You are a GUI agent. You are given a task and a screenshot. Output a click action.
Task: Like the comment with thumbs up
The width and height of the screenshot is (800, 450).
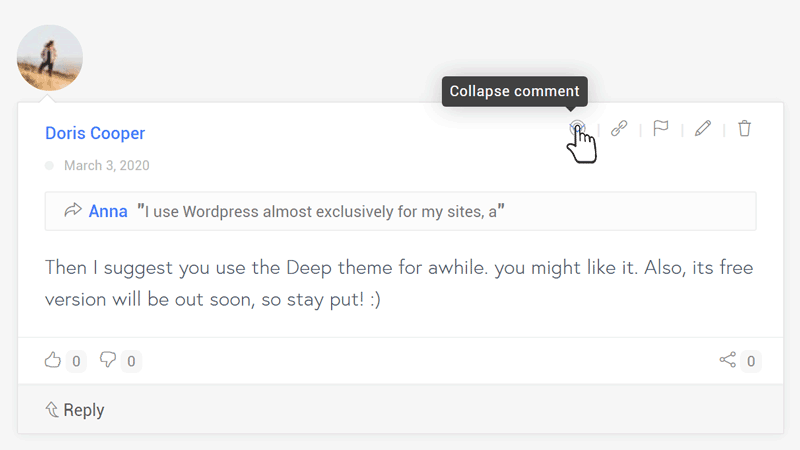[53, 360]
